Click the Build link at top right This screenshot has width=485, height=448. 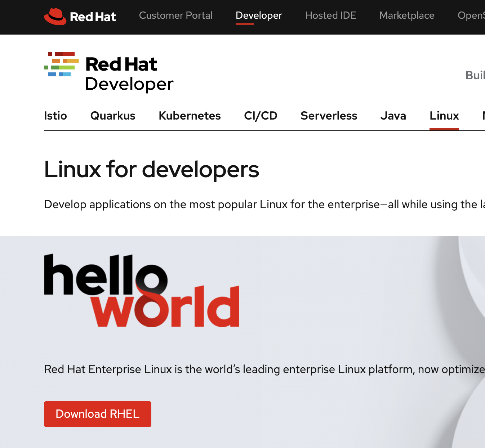pos(475,76)
